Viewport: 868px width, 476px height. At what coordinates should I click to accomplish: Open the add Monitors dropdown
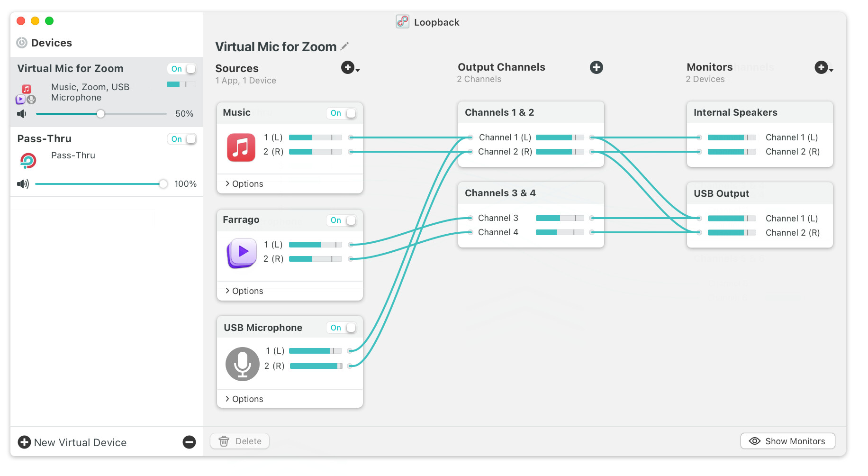pyautogui.click(x=823, y=68)
